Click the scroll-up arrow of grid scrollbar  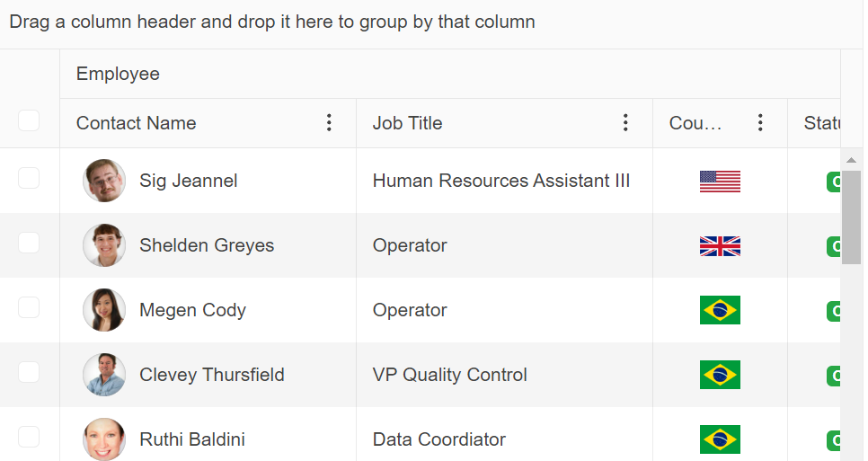pos(851,159)
